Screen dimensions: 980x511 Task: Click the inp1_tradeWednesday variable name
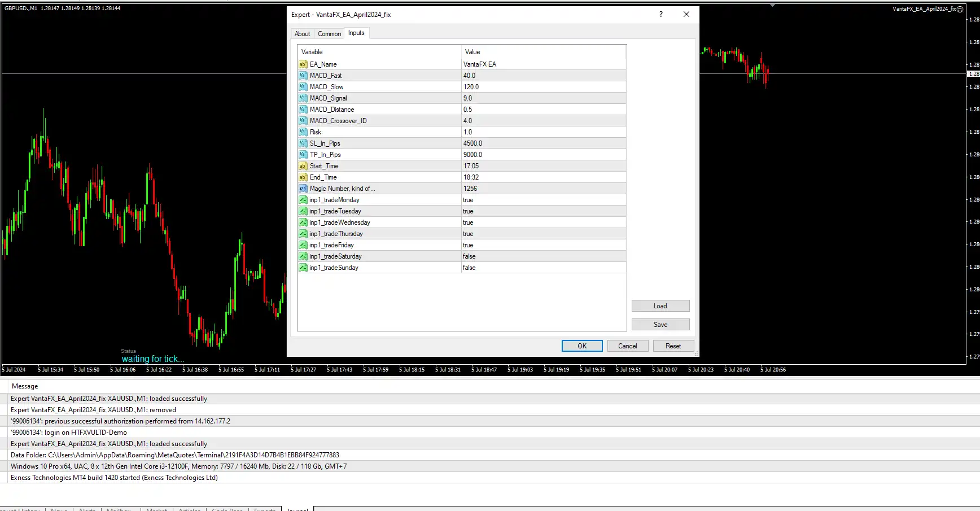pyautogui.click(x=340, y=222)
